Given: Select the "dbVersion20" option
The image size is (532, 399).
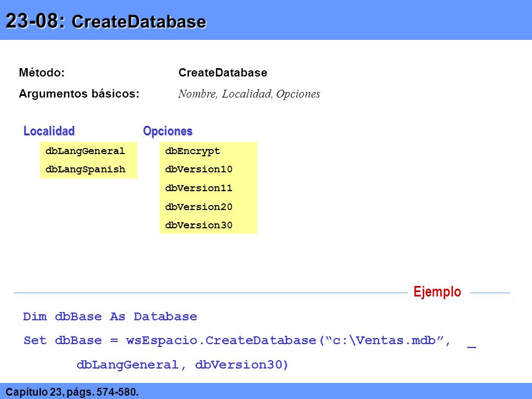Looking at the screenshot, I should [199, 207].
